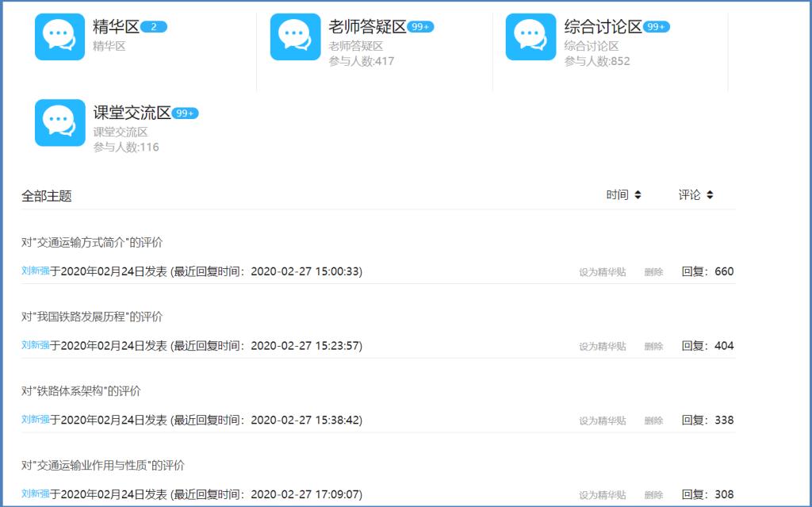Sort topics by 时间 column
The height and width of the screenshot is (507, 812).
[x=623, y=195]
